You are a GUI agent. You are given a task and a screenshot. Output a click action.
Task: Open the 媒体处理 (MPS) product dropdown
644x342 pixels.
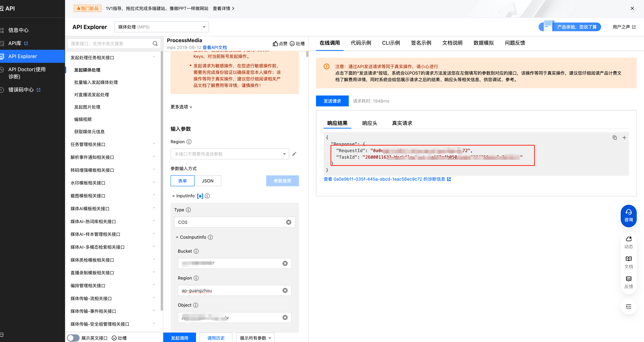(161, 27)
